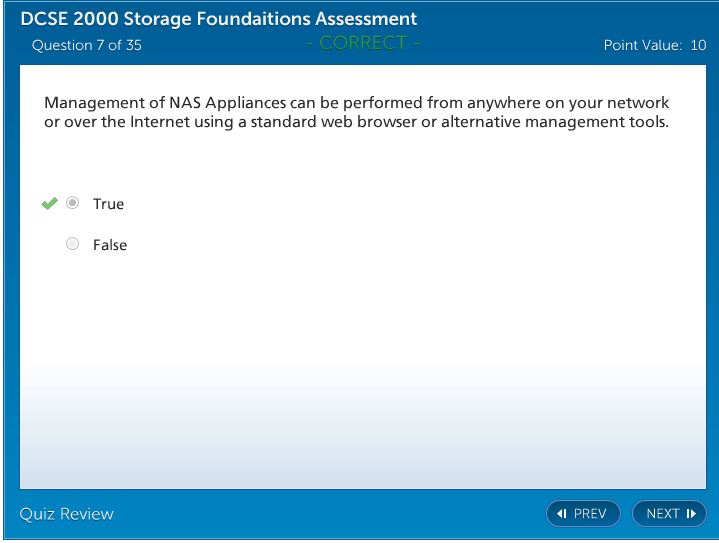Screen dimensions: 719x543
Task: Click the DCSE 2000 assessment title
Action: coord(219,19)
